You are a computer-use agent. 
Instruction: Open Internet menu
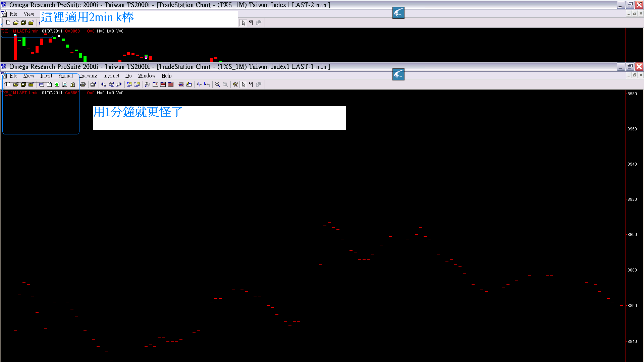pyautogui.click(x=111, y=76)
